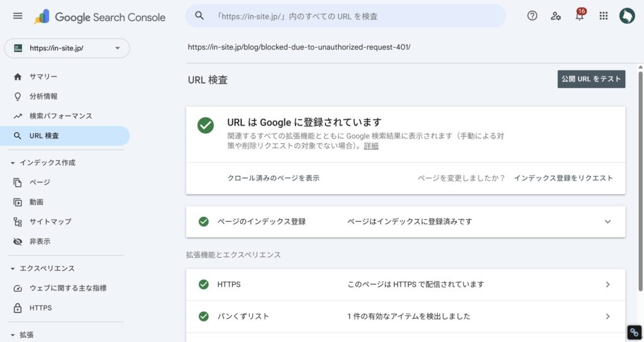The image size is (644, 342).
Task: Click 公開 URL をテスト button
Action: coord(591,79)
